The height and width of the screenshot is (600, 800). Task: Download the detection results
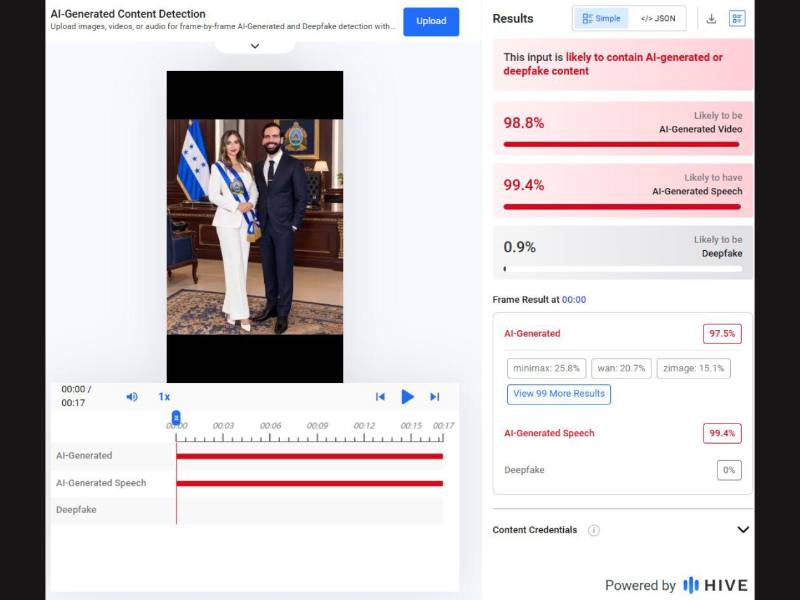click(x=711, y=19)
